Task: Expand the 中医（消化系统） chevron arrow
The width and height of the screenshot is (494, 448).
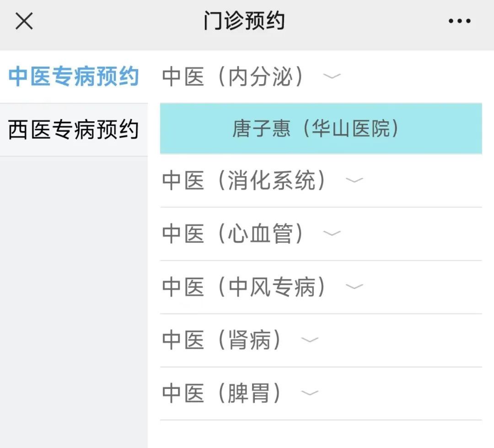Action: click(354, 180)
